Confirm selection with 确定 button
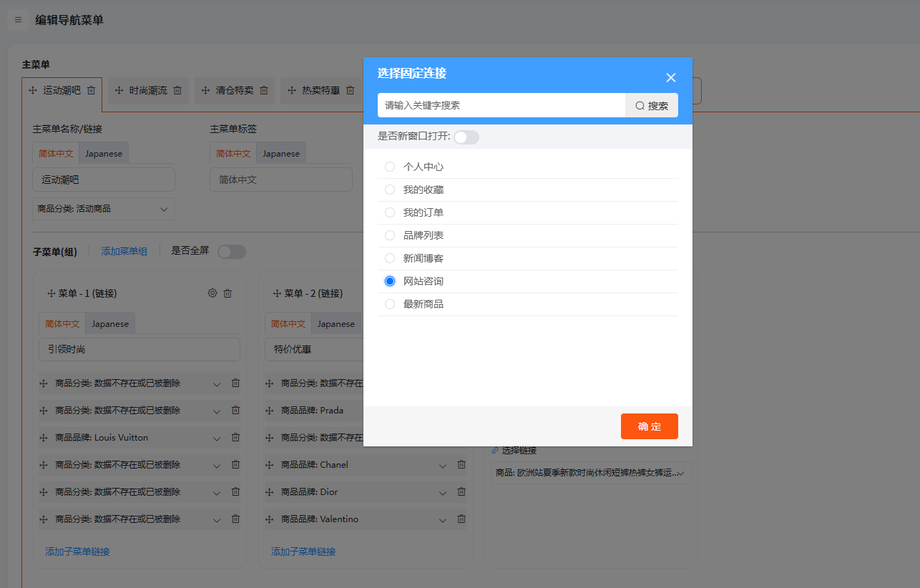920x588 pixels. (650, 426)
